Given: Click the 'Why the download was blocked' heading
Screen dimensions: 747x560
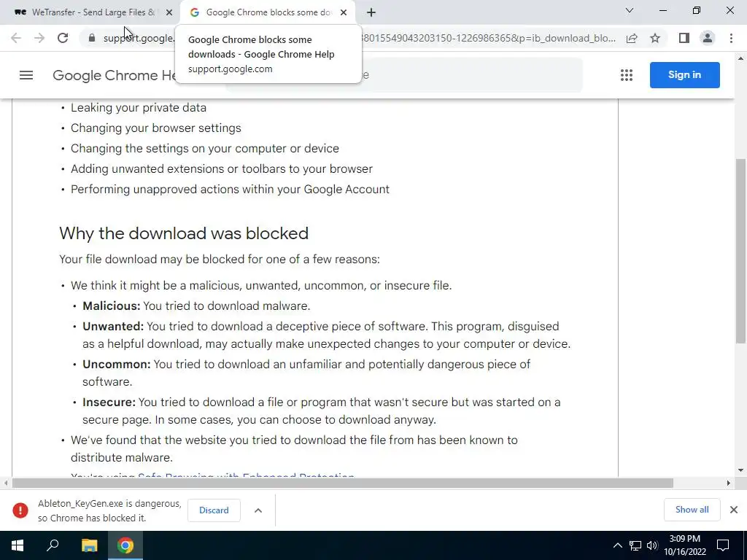Looking at the screenshot, I should point(184,233).
